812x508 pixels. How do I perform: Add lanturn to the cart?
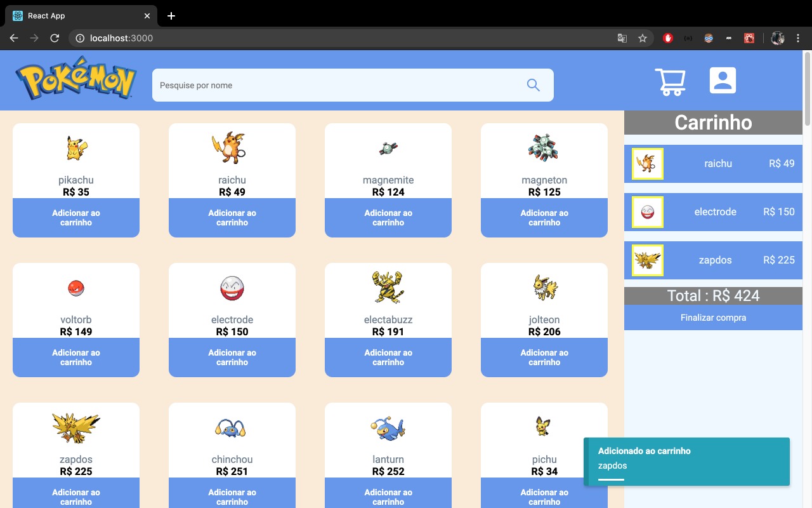tap(388, 493)
